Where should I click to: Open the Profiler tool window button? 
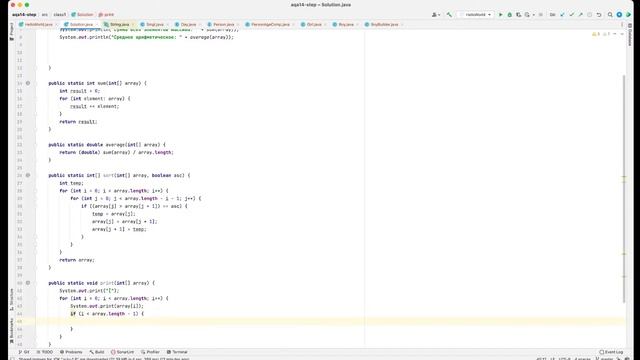150,352
